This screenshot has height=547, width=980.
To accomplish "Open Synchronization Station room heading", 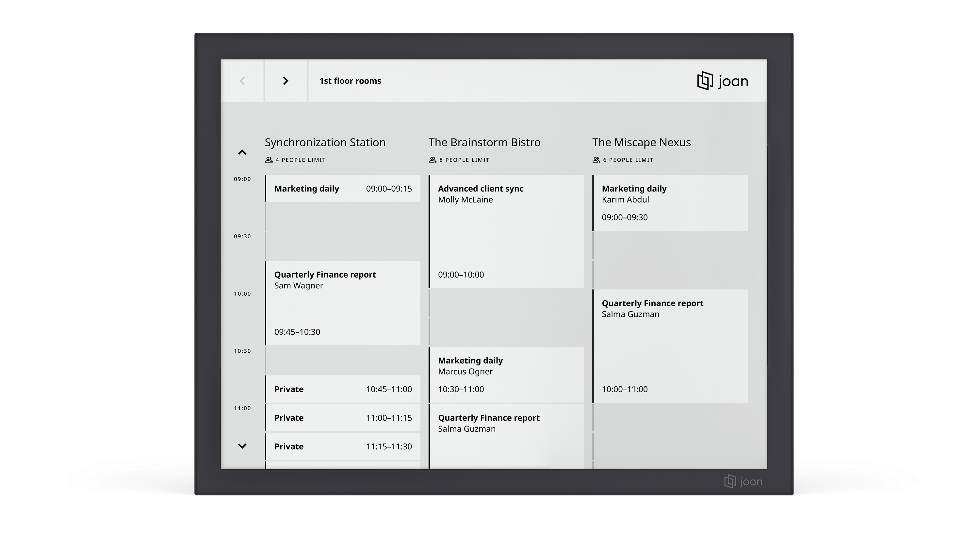I will (x=325, y=142).
